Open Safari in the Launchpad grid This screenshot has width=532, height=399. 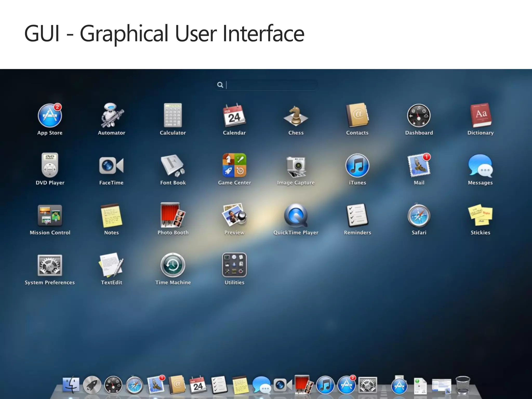419,215
